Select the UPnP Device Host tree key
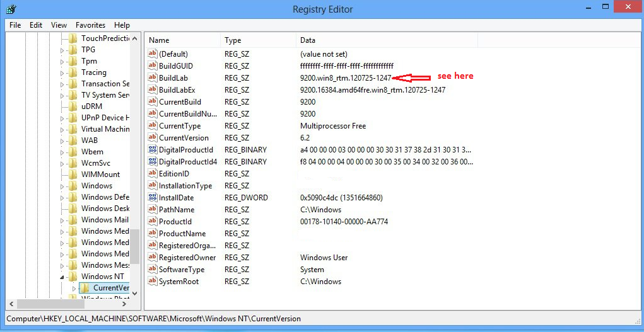This screenshot has height=332, width=644. tap(105, 118)
